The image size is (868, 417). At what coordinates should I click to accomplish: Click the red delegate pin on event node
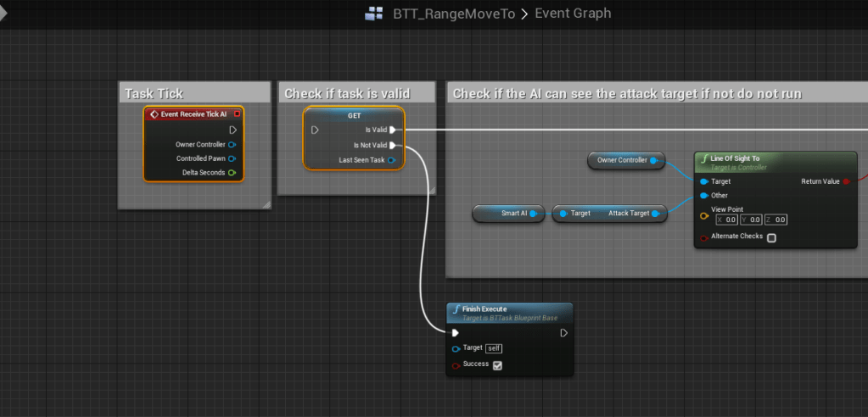(x=237, y=114)
